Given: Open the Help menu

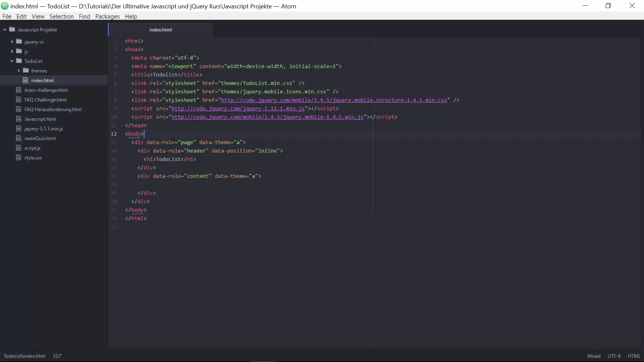Looking at the screenshot, I should click(x=131, y=16).
